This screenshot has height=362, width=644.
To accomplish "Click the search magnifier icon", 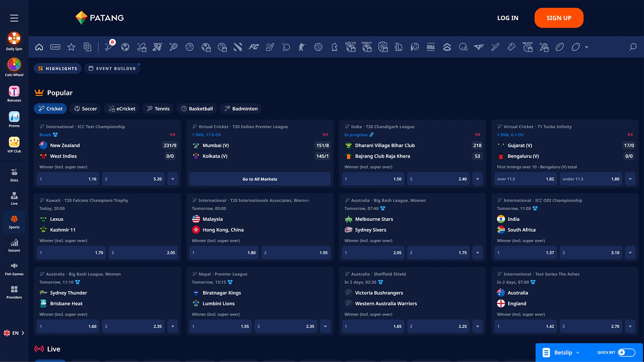I will coord(633,47).
